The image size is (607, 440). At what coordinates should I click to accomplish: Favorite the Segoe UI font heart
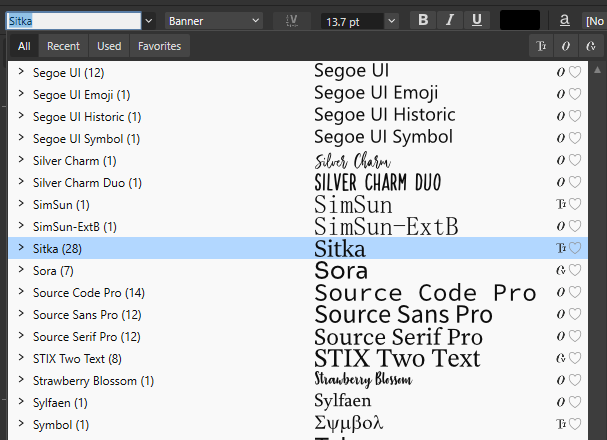(x=575, y=72)
